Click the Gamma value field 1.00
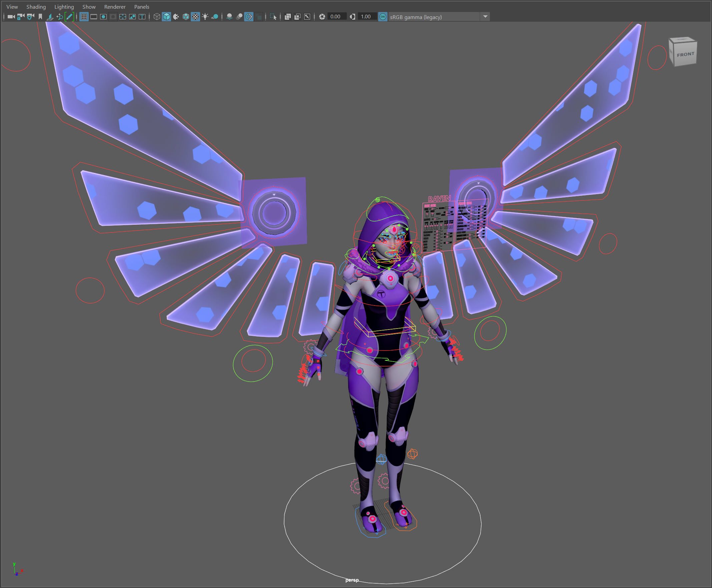 click(x=367, y=17)
